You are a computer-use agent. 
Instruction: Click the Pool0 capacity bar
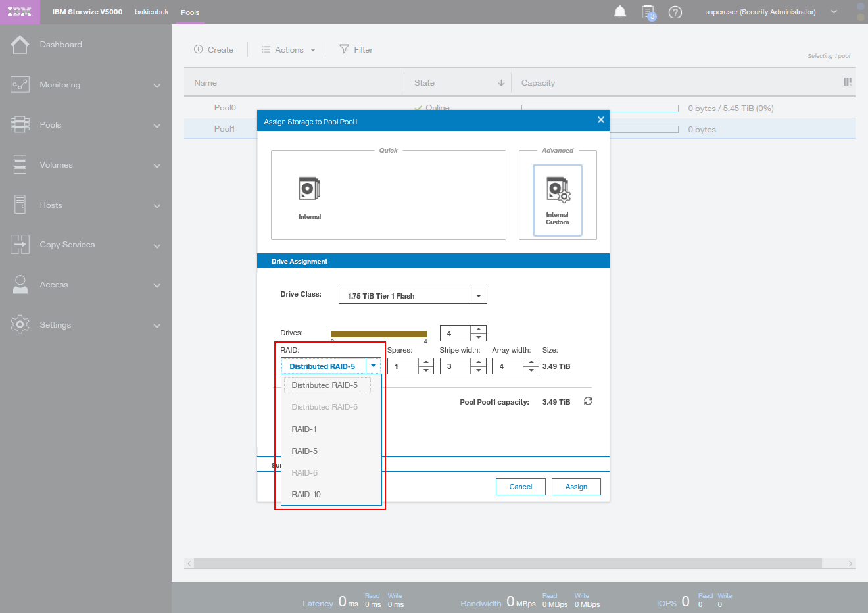(600, 108)
